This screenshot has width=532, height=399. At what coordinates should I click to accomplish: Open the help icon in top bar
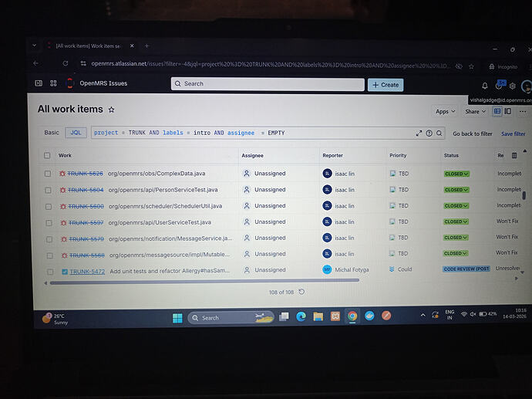click(499, 86)
